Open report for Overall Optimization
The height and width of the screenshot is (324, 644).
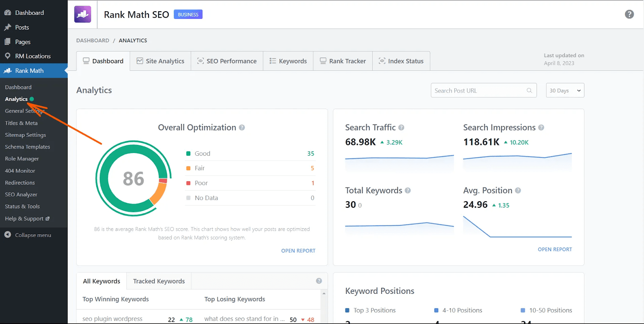click(x=298, y=250)
